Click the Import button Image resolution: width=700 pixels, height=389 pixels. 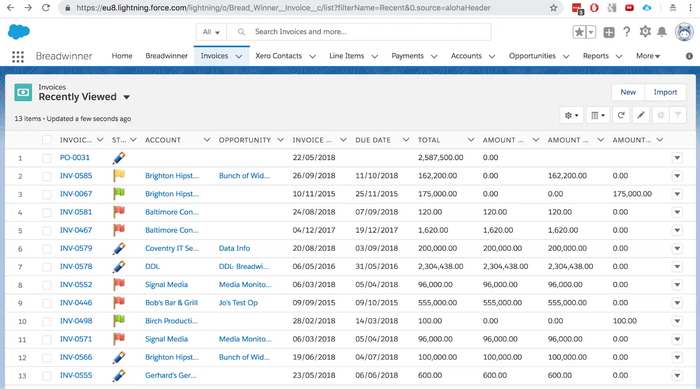(665, 92)
